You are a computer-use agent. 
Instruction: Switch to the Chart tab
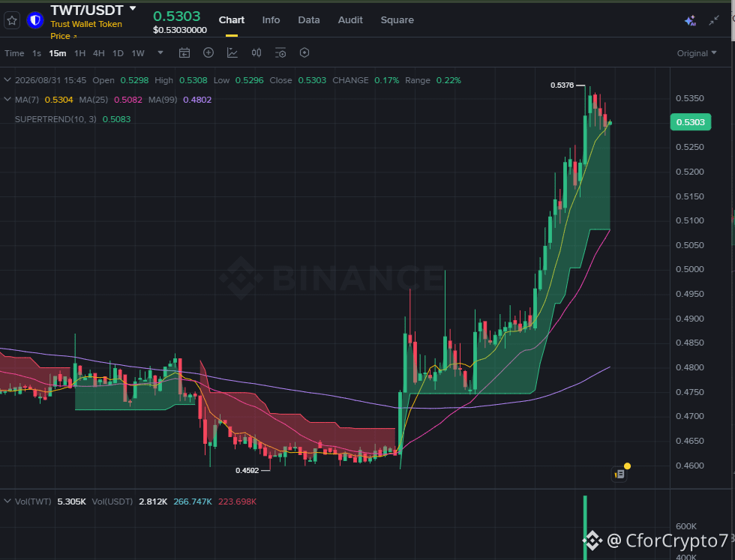coord(232,20)
